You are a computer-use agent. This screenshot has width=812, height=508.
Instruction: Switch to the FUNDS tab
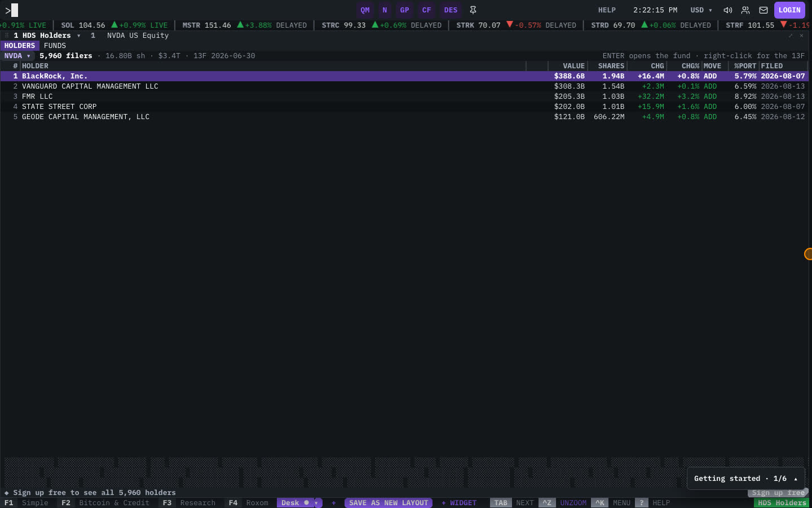(55, 46)
